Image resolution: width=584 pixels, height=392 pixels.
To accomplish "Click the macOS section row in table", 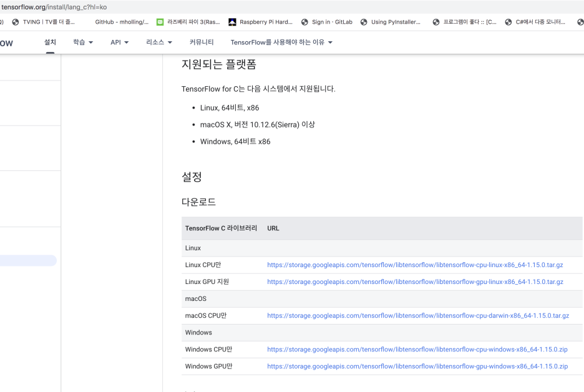I will (x=382, y=299).
